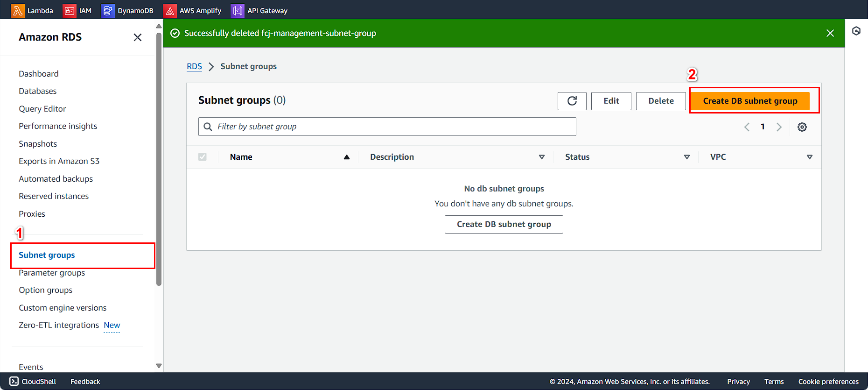
Task: Open Query Editor in sidebar
Action: [42, 109]
